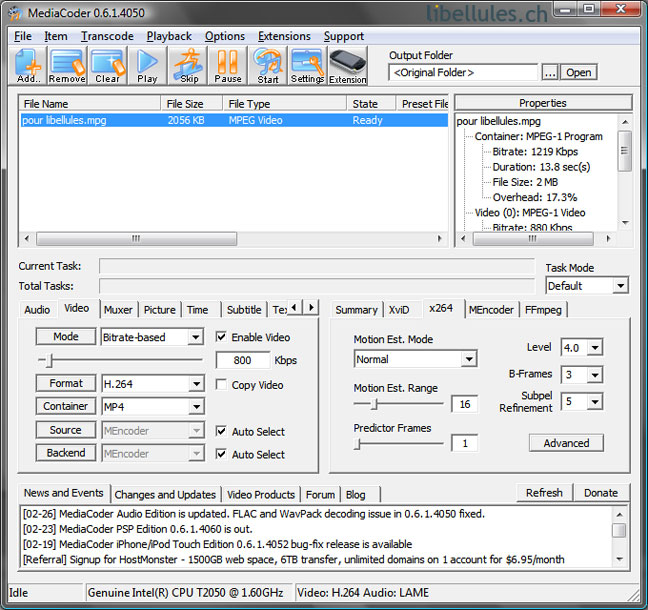Select the pour libellules.mpg file row
Viewport: 648px width, 610px height.
tap(234, 120)
